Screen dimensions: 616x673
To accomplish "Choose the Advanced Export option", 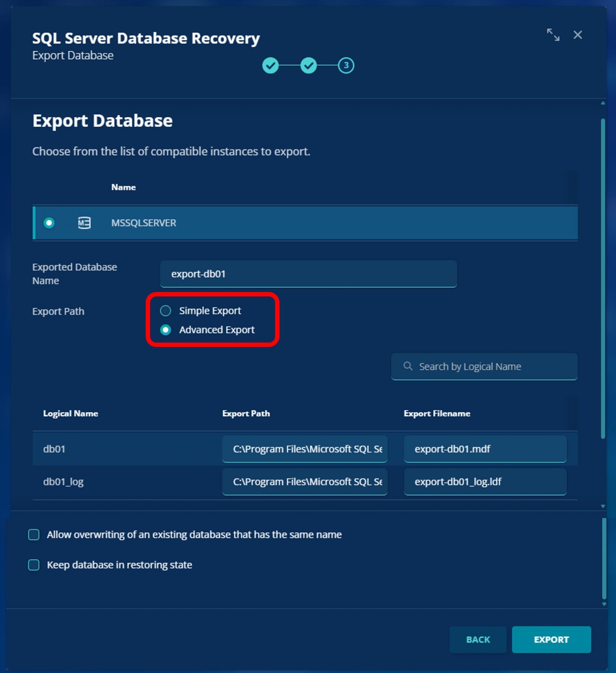I will tap(166, 330).
